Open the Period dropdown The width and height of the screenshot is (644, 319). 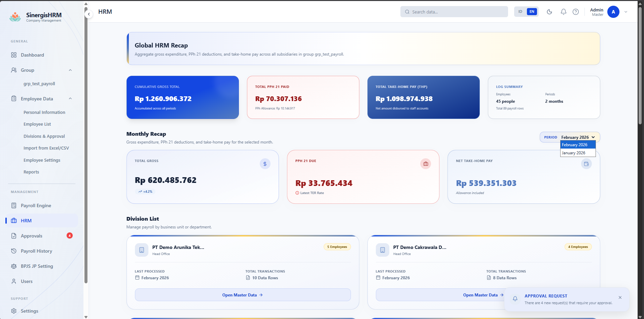pos(578,137)
